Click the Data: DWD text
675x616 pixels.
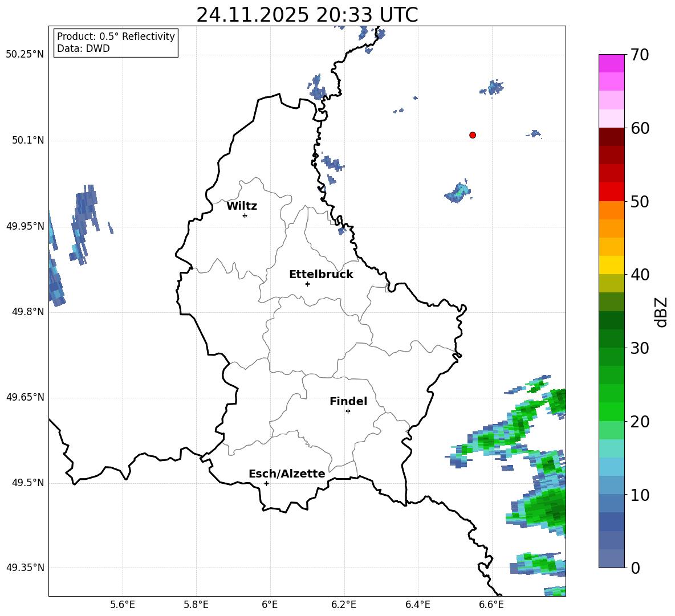point(83,48)
